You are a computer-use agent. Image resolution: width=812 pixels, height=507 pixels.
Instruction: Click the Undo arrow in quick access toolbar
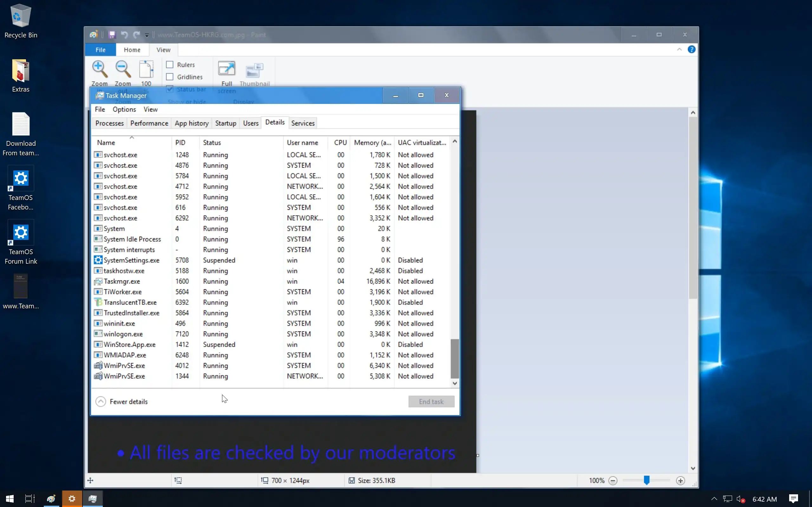pyautogui.click(x=124, y=35)
